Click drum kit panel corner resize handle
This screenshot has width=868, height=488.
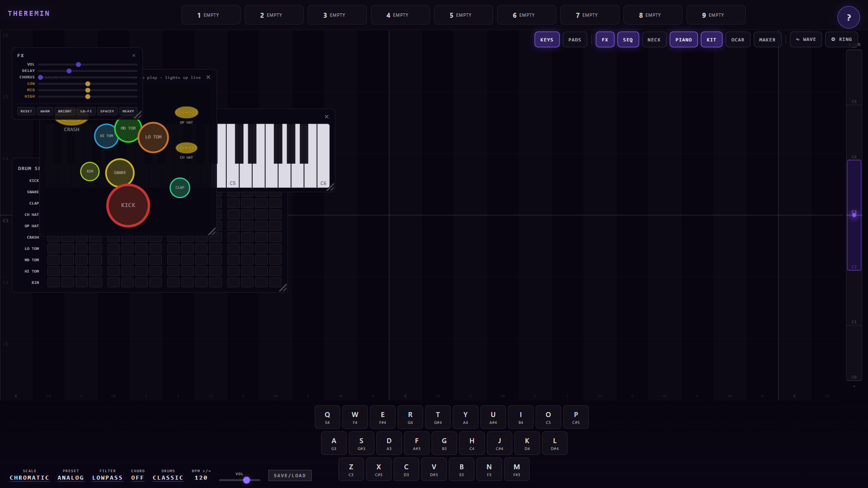click(x=212, y=232)
